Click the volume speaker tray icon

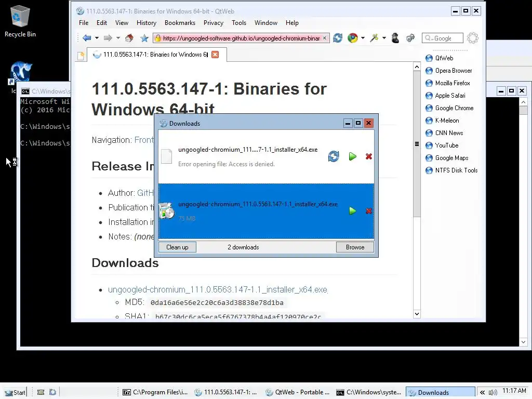click(x=493, y=393)
